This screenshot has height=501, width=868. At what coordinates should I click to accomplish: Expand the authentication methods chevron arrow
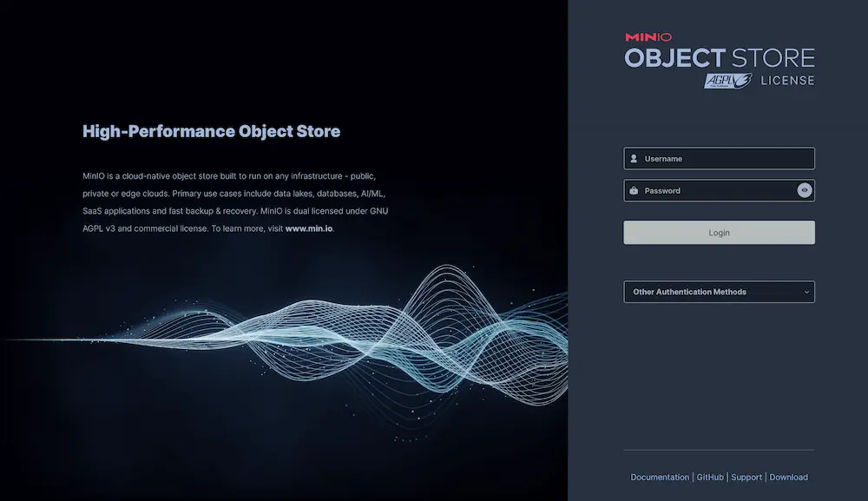pos(806,293)
